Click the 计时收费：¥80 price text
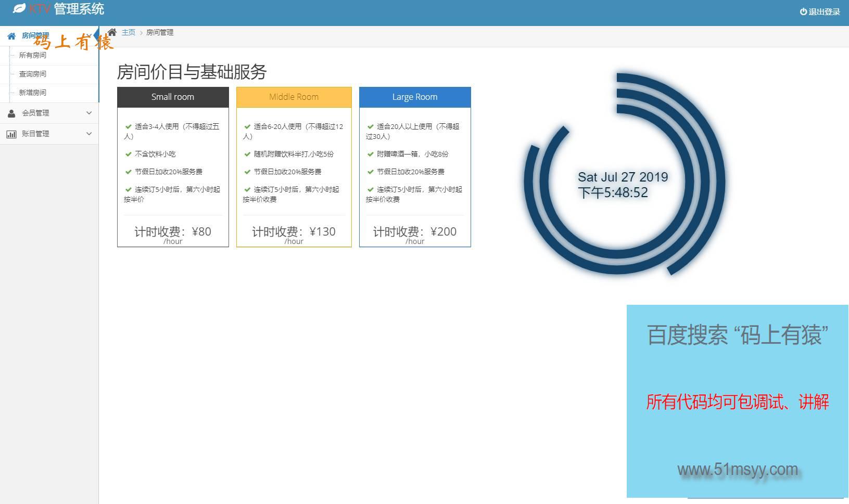Image resolution: width=849 pixels, height=504 pixels. click(173, 231)
